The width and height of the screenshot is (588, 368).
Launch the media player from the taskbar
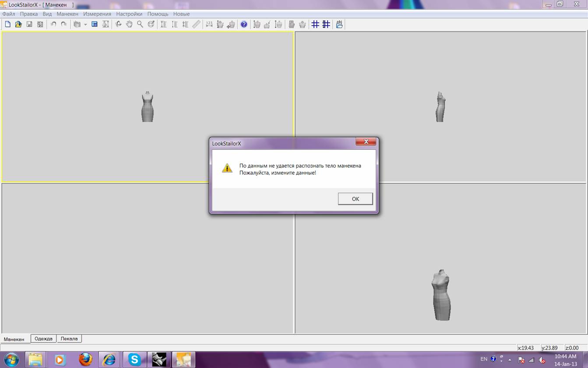60,360
